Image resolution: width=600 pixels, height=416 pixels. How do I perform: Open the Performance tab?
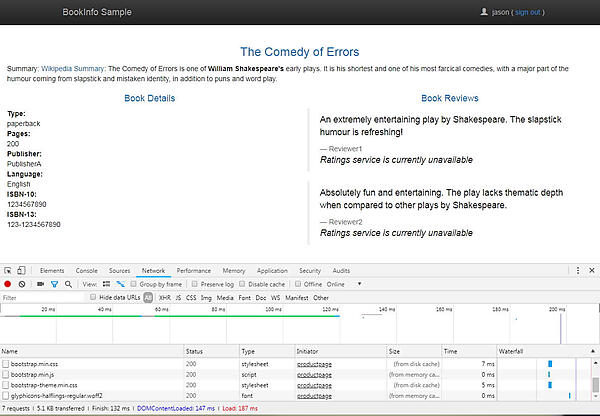(193, 270)
